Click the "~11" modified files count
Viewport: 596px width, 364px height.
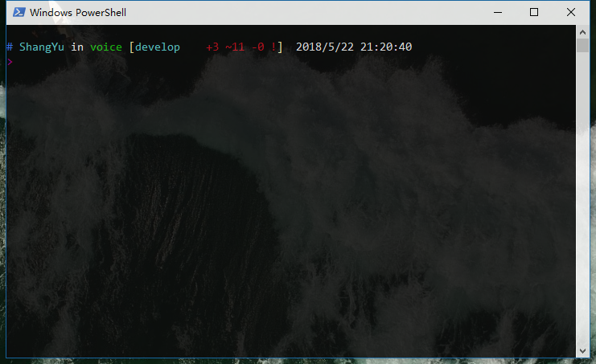[x=235, y=47]
